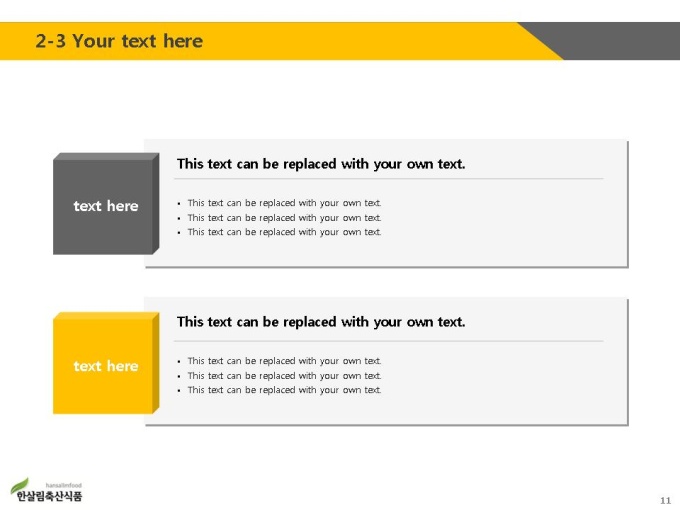
Task: Select first bullet line in lower panel
Action: (x=284, y=361)
